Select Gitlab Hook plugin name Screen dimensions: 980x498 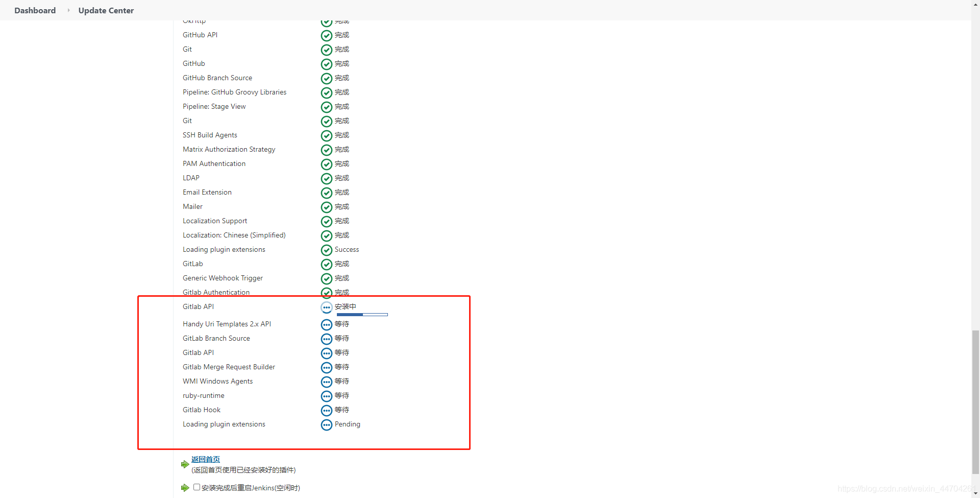[202, 410]
